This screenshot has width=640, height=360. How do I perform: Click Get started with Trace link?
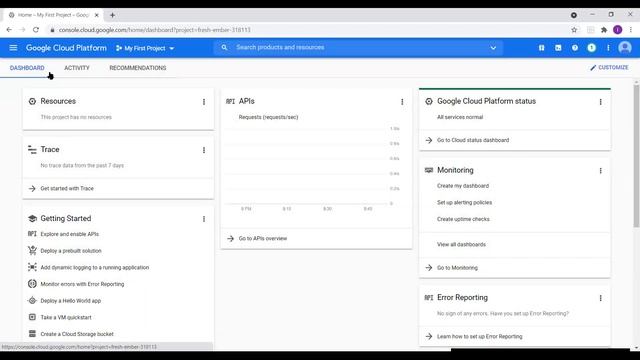[67, 189]
